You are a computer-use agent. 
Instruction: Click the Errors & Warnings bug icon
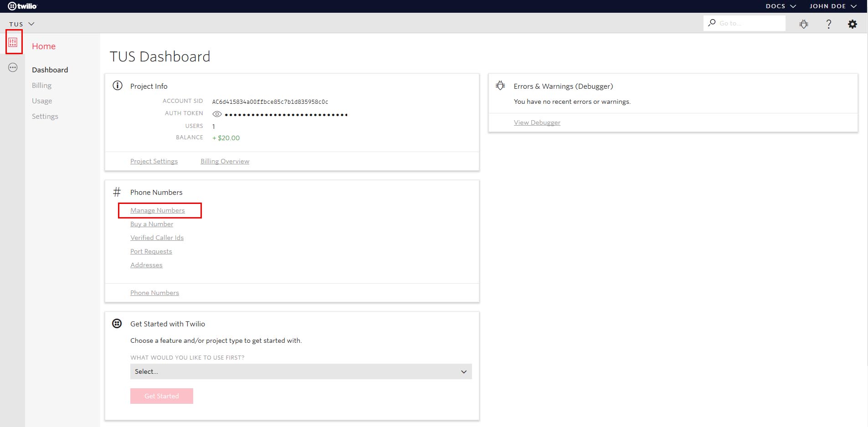pyautogui.click(x=500, y=86)
